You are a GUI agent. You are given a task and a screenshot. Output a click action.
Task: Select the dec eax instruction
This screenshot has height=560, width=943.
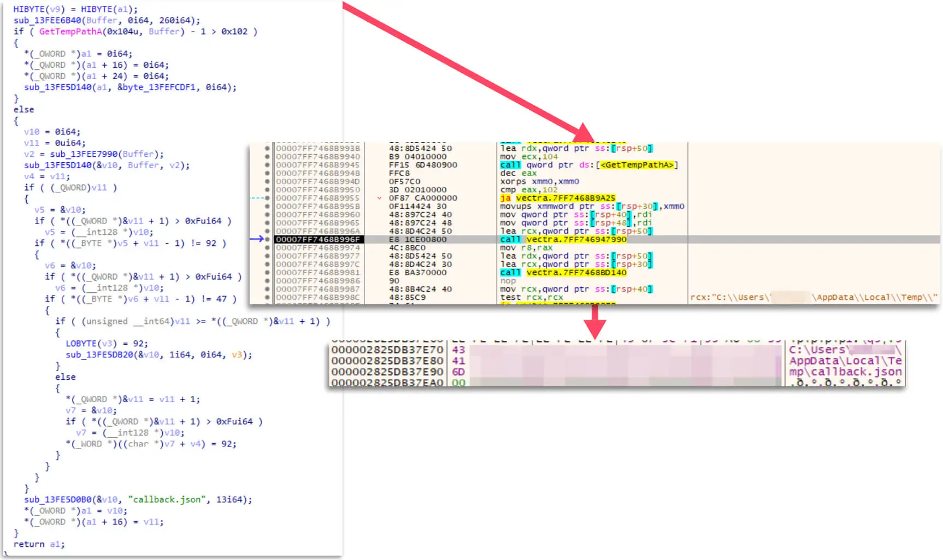pos(518,173)
